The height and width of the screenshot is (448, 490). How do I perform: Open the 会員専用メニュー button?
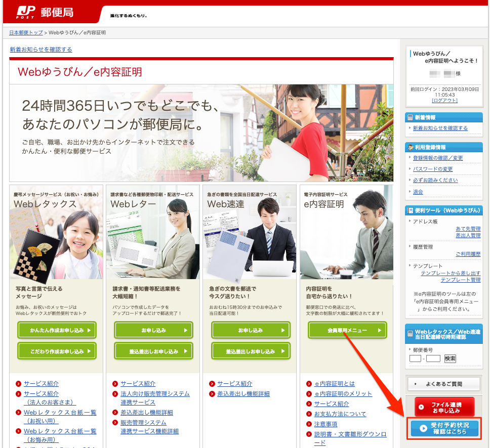coord(347,330)
